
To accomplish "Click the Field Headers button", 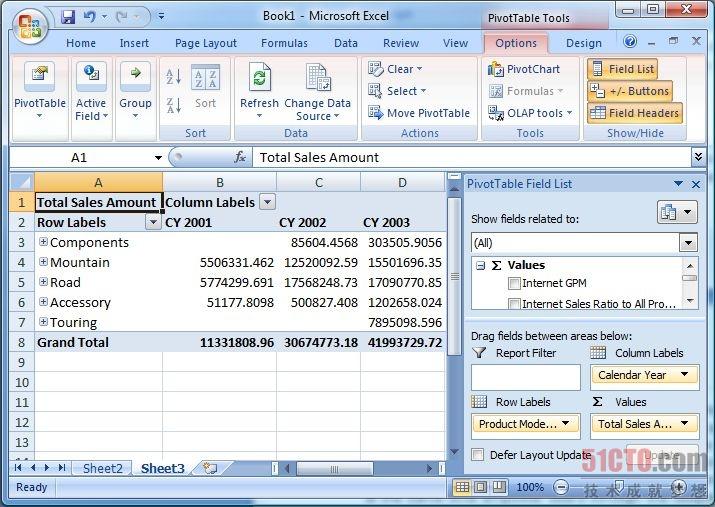I will click(x=634, y=113).
